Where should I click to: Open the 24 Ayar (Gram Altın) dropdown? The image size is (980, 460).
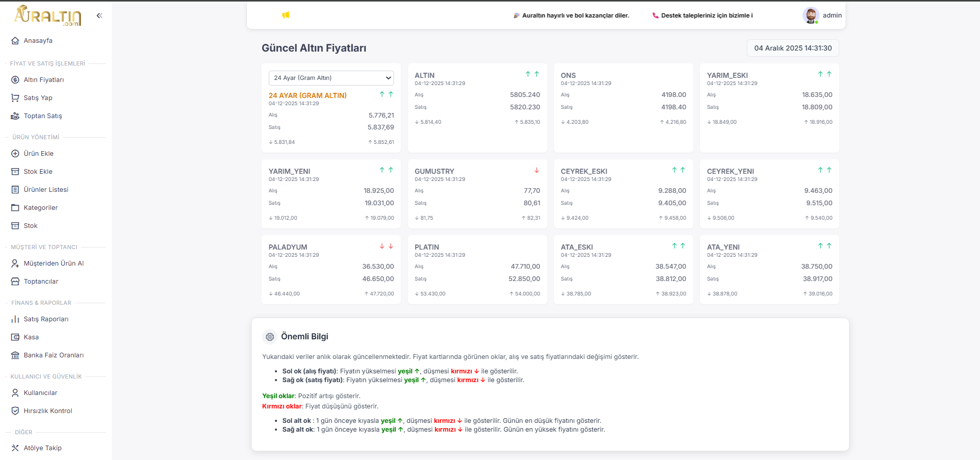click(331, 78)
